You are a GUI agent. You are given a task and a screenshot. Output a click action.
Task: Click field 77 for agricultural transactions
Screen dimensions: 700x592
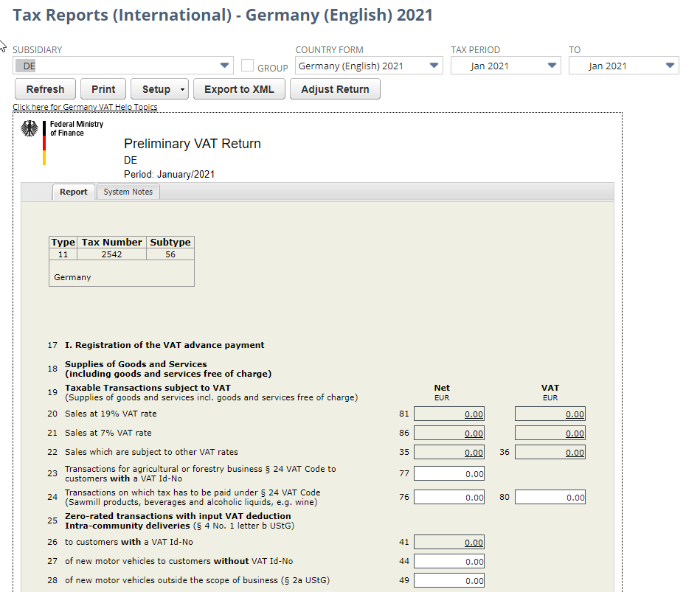pos(448,473)
